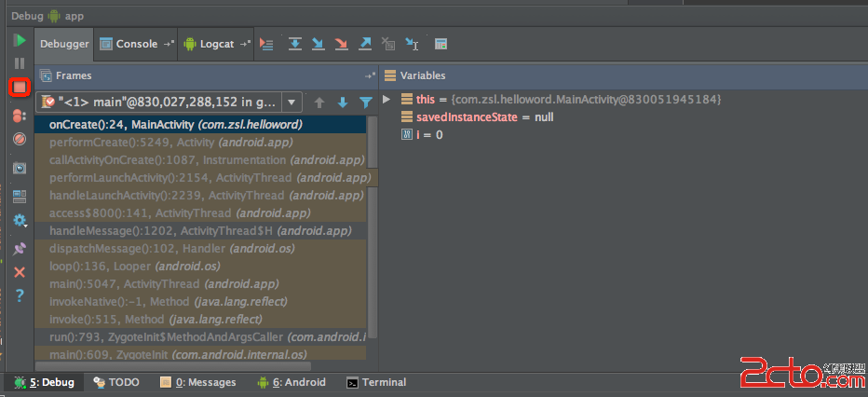The image size is (868, 397).
Task: Select onCreate():24 MainActivity frame
Action: point(200,125)
